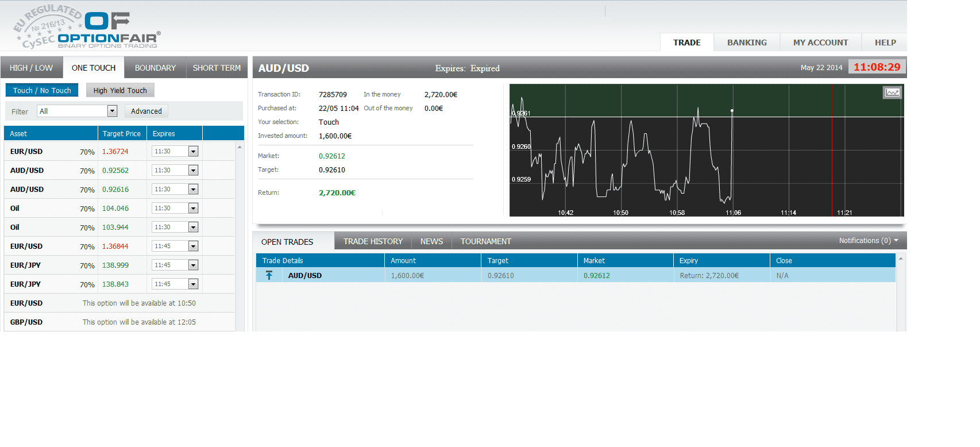Viewport: 980px width, 447px height.
Task: Open expiry dropdown for first EUR/USD row
Action: pyautogui.click(x=193, y=152)
